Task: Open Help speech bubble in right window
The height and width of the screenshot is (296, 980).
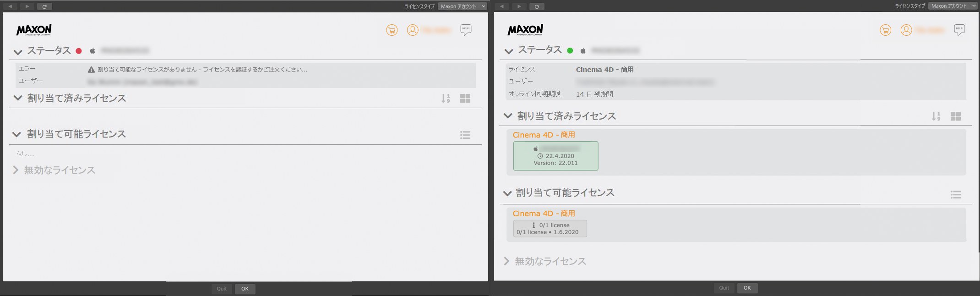Action: (x=959, y=30)
